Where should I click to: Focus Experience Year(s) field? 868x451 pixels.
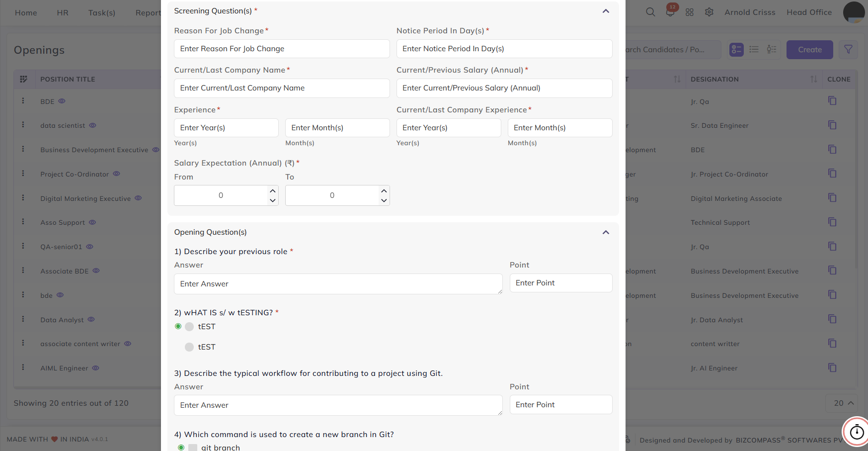tap(226, 128)
